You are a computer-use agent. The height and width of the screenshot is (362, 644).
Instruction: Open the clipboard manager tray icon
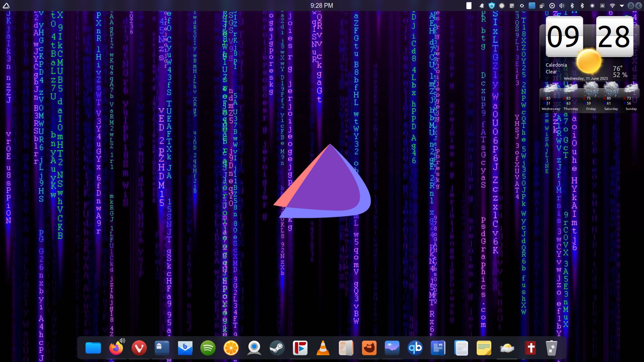coord(542,6)
